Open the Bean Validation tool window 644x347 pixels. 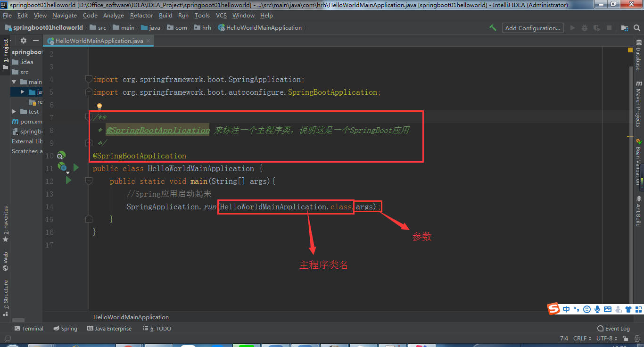[x=639, y=162]
